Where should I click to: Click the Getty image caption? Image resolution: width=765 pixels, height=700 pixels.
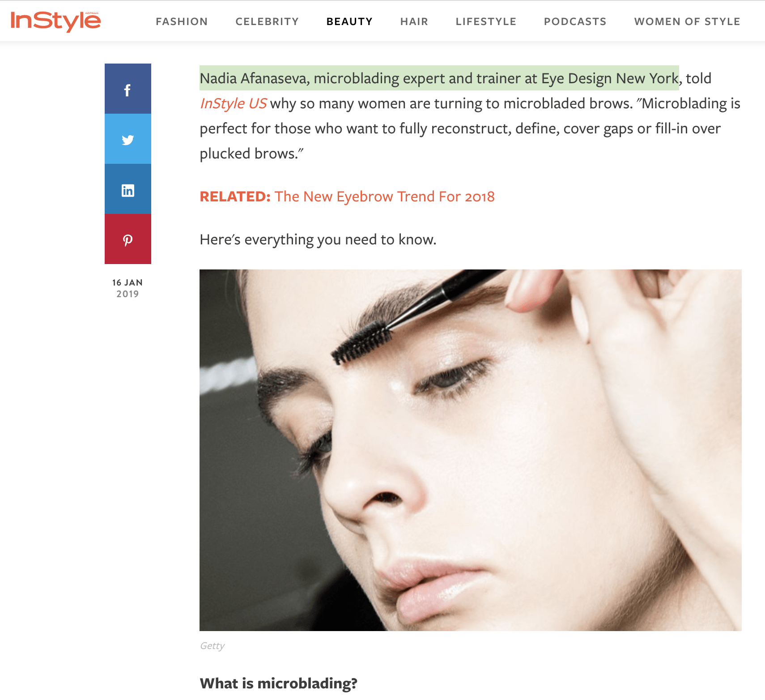pyautogui.click(x=212, y=646)
